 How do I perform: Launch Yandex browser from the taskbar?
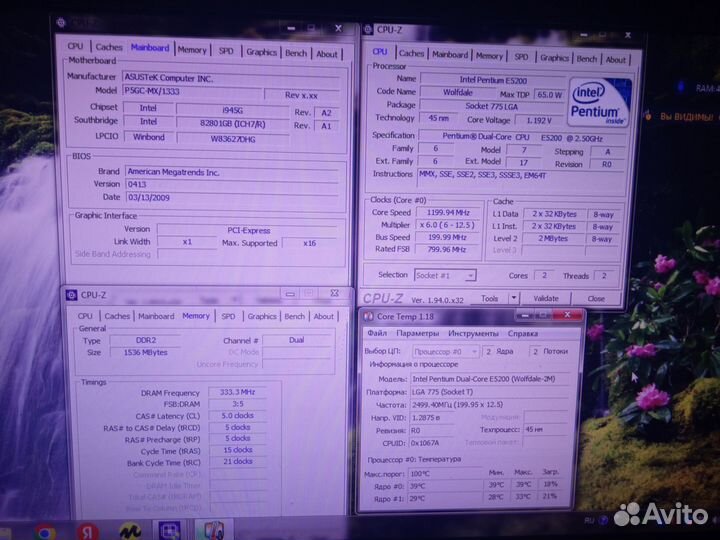coord(88,530)
